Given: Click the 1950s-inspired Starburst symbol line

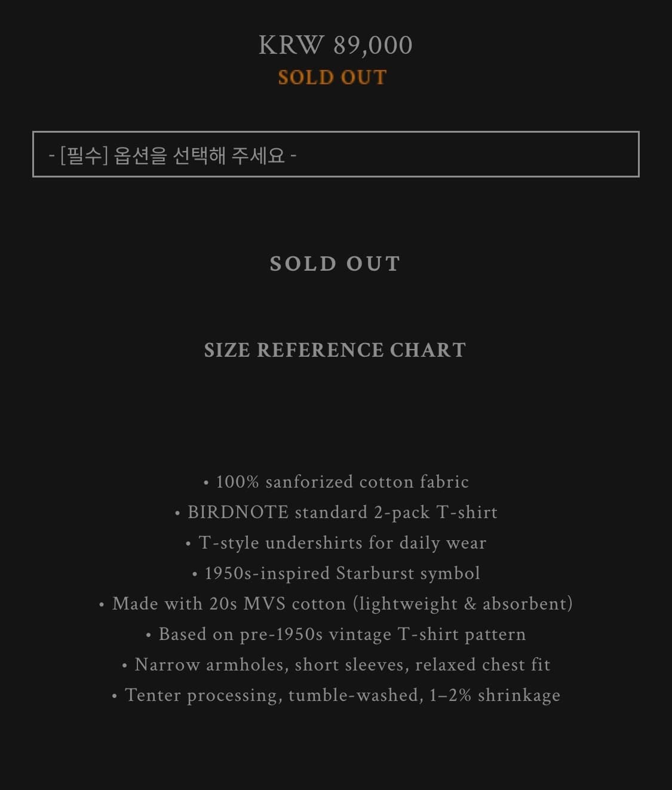Looking at the screenshot, I should click(336, 573).
